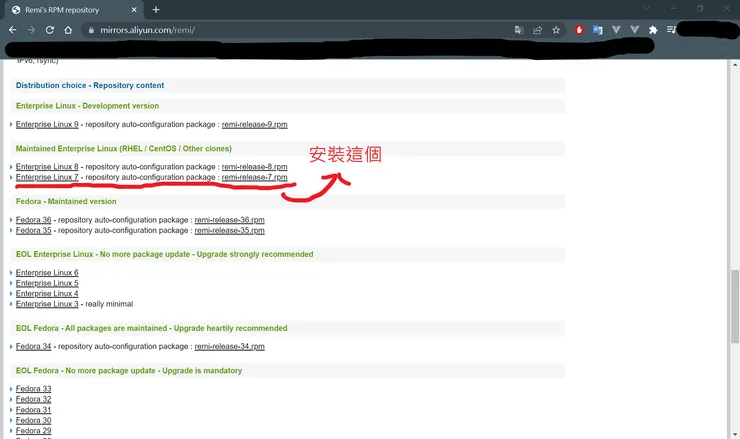
Task: Open the Fedora 30 link
Action: (x=34, y=420)
